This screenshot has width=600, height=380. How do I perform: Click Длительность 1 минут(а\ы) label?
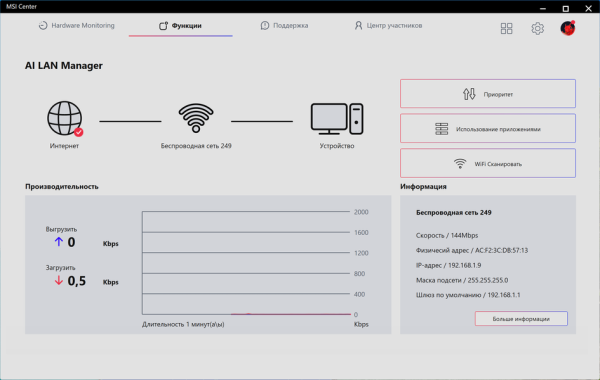183,324
